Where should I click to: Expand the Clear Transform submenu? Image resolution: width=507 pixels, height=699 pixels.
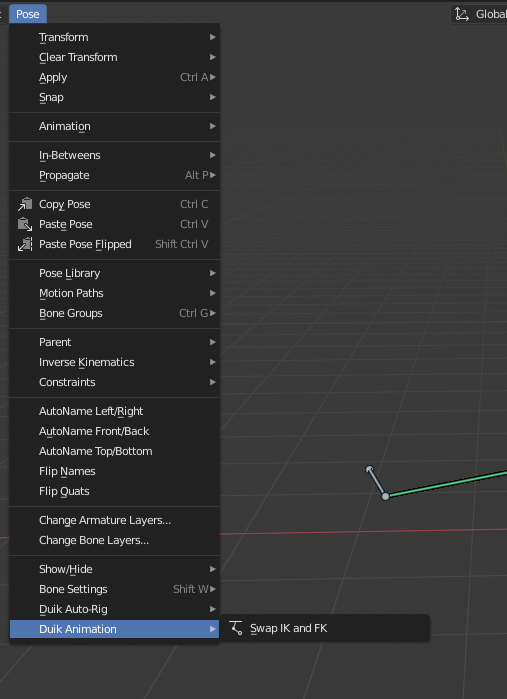(x=115, y=58)
